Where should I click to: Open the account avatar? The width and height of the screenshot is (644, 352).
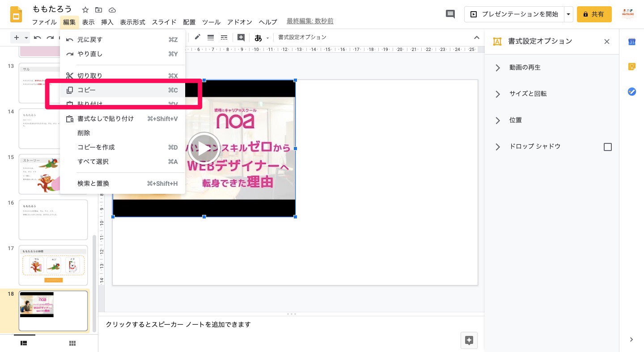(x=628, y=14)
